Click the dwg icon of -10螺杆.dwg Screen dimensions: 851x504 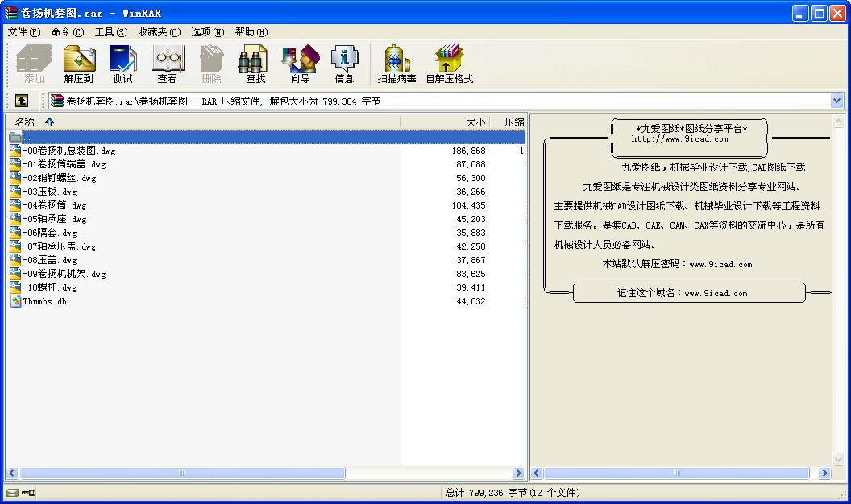pos(15,287)
